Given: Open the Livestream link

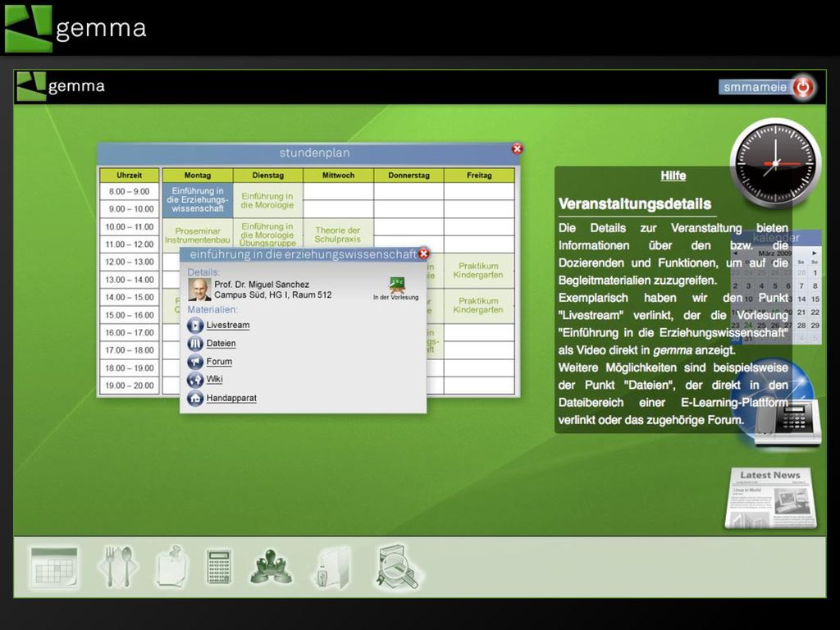Looking at the screenshot, I should coord(228,325).
